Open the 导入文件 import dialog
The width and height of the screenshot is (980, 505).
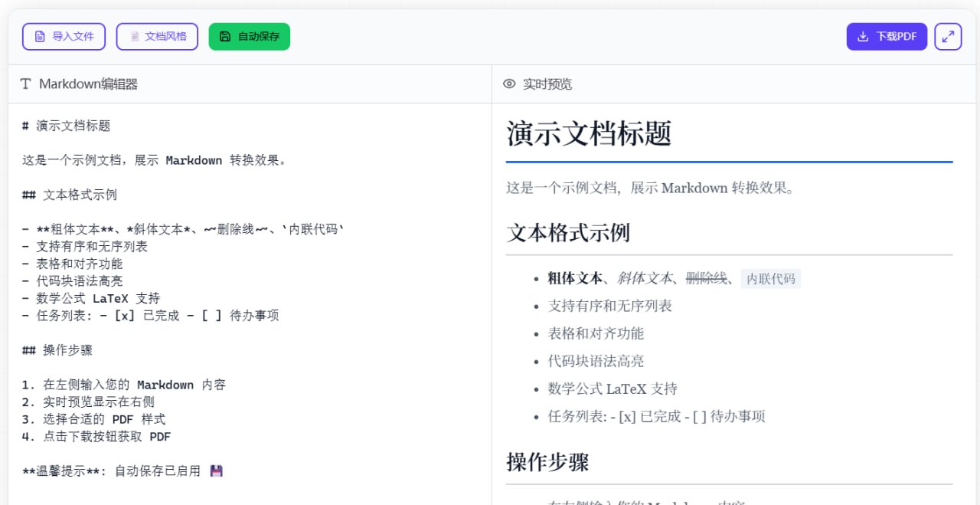[x=64, y=37]
